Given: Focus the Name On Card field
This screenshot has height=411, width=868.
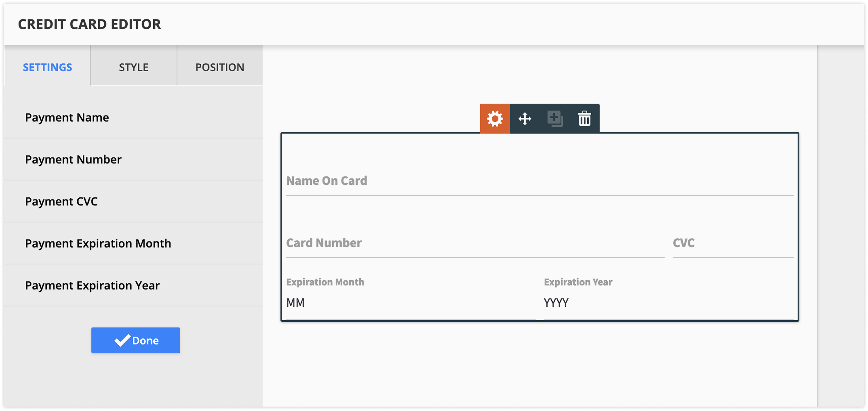Looking at the screenshot, I should pos(539,181).
